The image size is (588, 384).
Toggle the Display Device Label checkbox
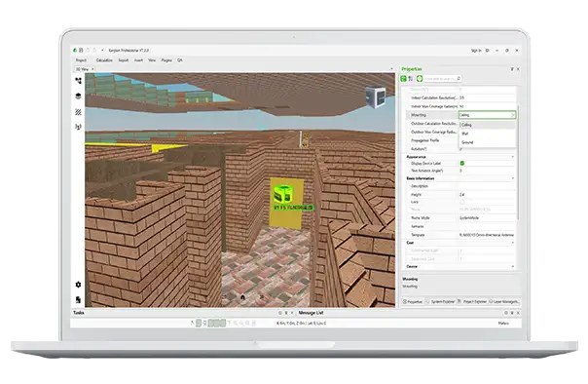[x=462, y=164]
